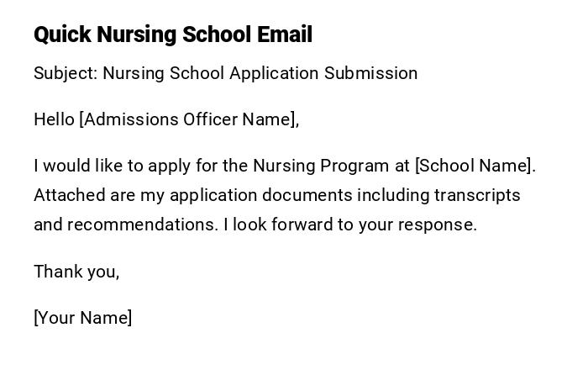
Task: Select the '[Admissions Officer Name]' placeholder
Action: 188,119
